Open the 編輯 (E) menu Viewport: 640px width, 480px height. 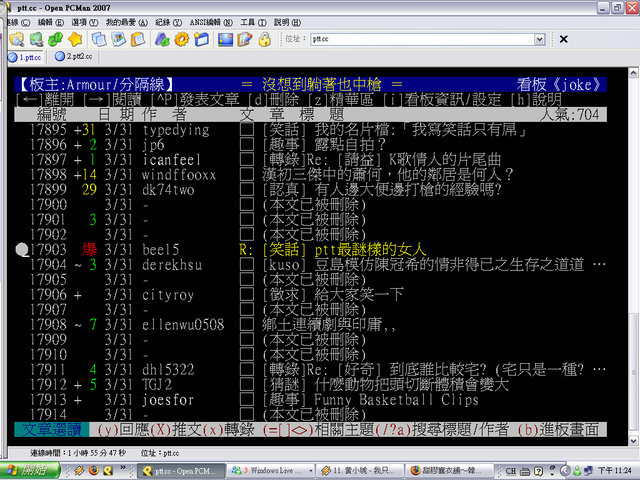click(51, 22)
